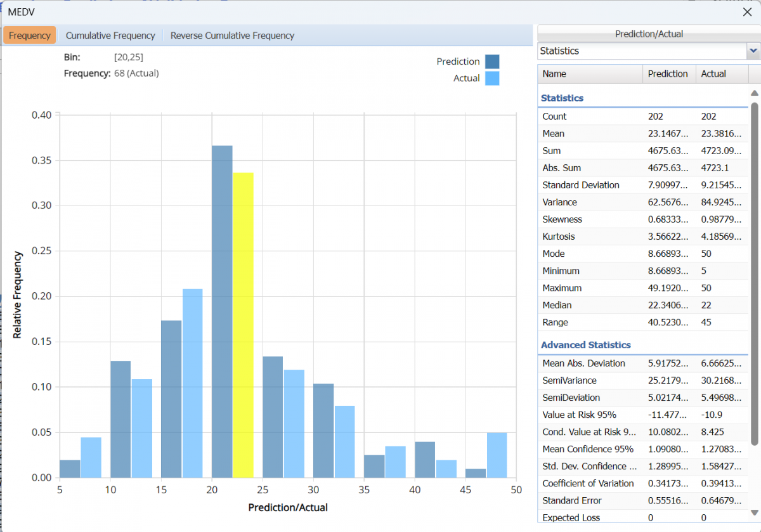Image resolution: width=761 pixels, height=532 pixels.
Task: Switch to the Cumulative Frequency tab
Action: click(x=110, y=36)
